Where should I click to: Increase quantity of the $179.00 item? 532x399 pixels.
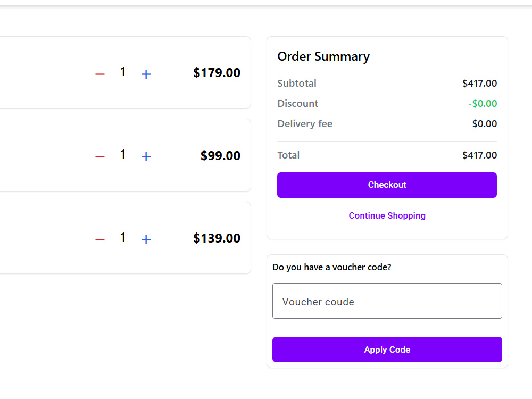[x=146, y=74]
